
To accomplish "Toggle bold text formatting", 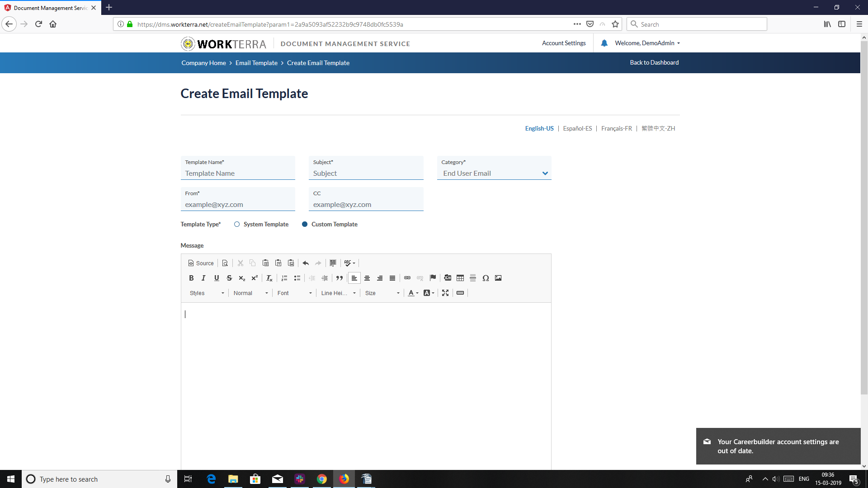I will (x=191, y=278).
